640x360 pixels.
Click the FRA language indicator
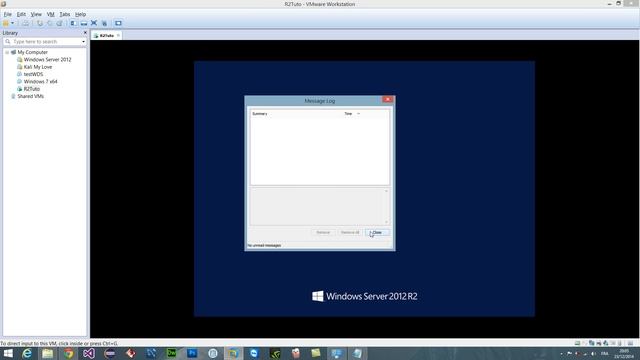[605, 354]
